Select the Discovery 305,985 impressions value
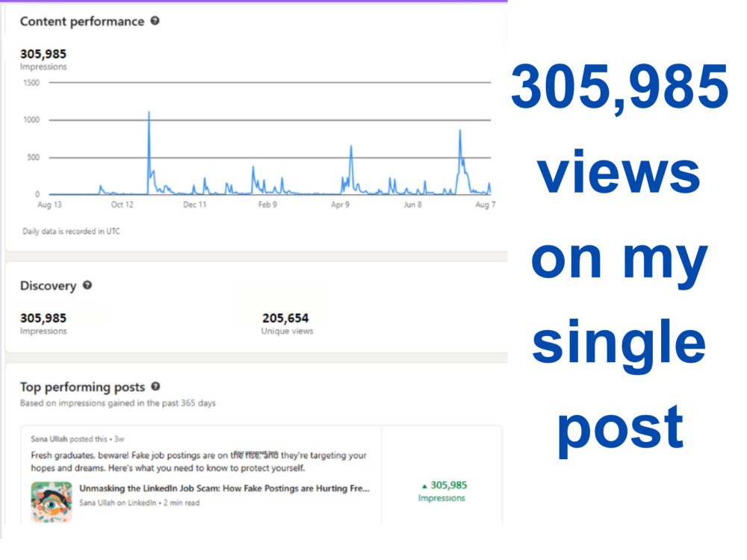Image resolution: width=747 pixels, height=560 pixels. tap(43, 318)
